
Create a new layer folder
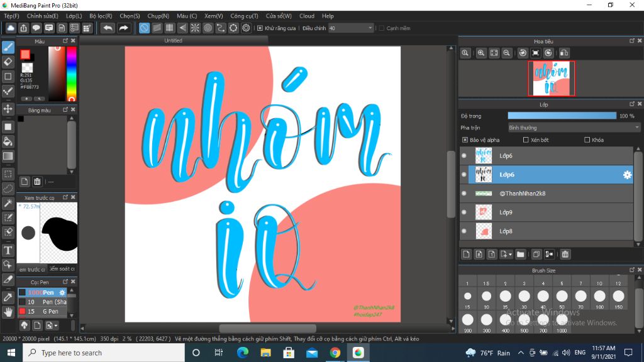[520, 255]
